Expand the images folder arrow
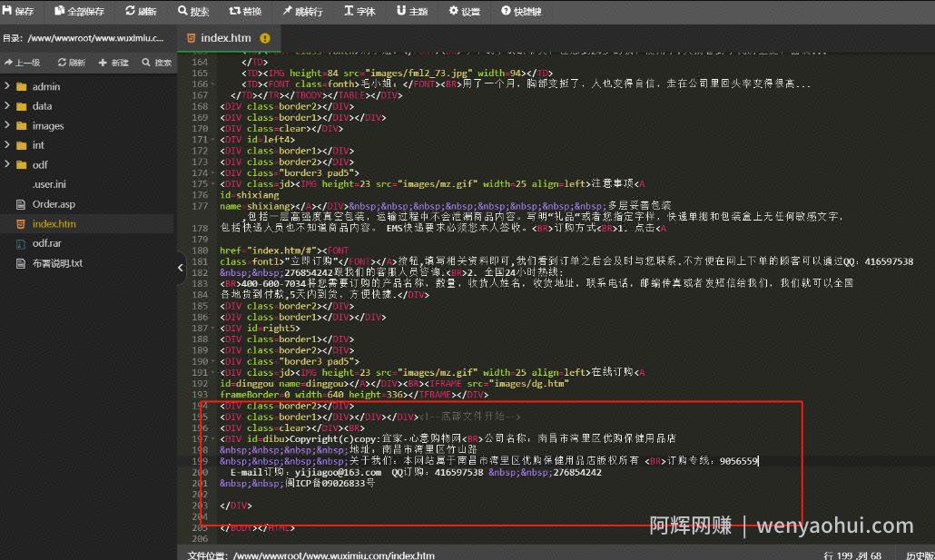935x560 pixels. pos(7,125)
